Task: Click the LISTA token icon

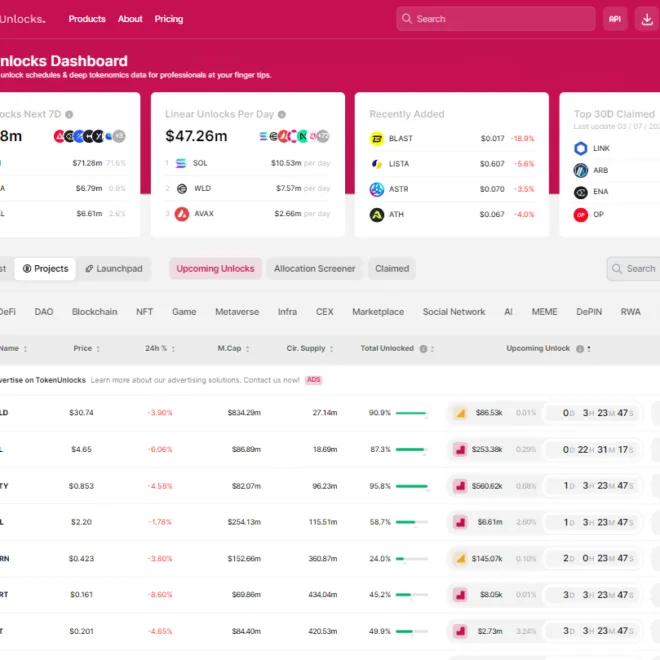Action: [377, 164]
